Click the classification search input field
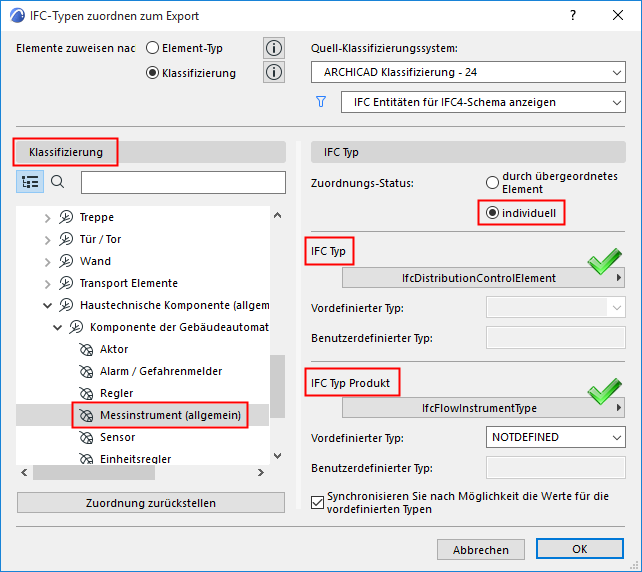Viewport: 642px width, 572px height. pos(183,182)
